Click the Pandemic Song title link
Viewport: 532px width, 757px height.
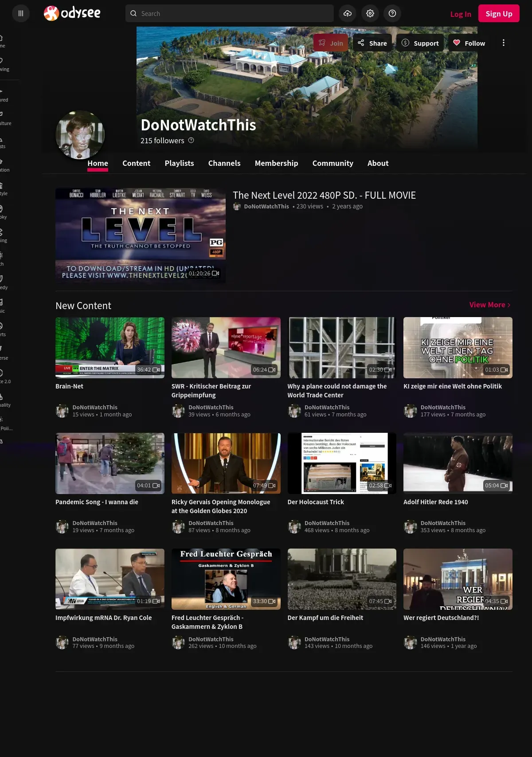97,502
